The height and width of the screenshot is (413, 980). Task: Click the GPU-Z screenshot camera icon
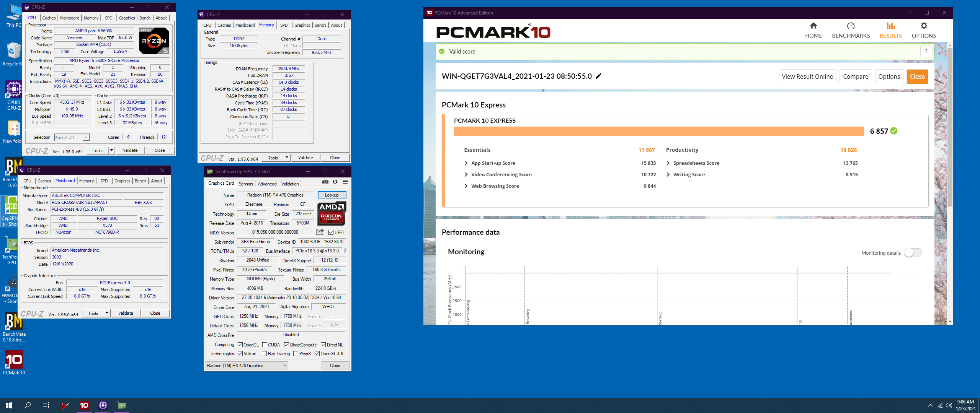[x=325, y=182]
